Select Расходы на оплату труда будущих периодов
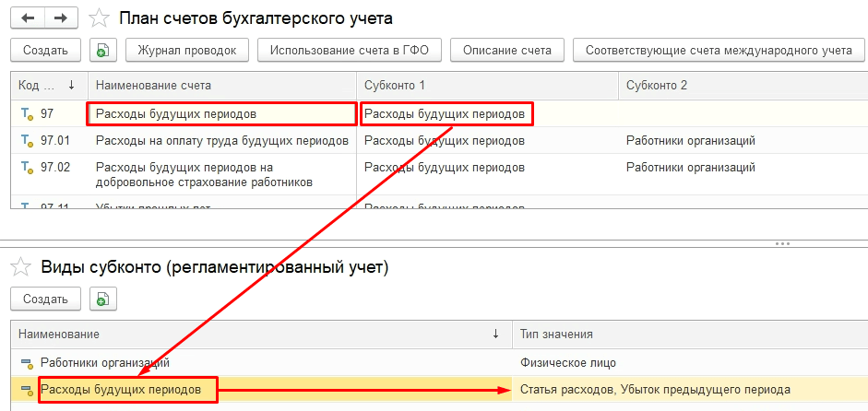Image resolution: width=868 pixels, height=411 pixels. click(x=222, y=141)
